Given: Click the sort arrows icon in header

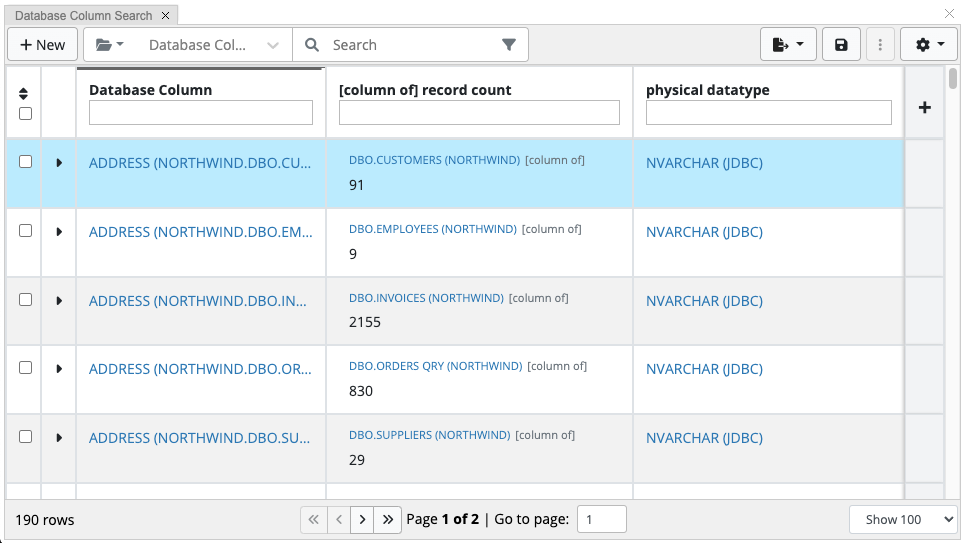Looking at the screenshot, I should [25, 93].
